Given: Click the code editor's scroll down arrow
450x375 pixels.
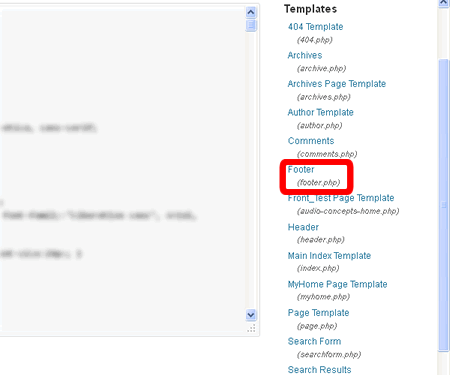Looking at the screenshot, I should pyautogui.click(x=251, y=314).
